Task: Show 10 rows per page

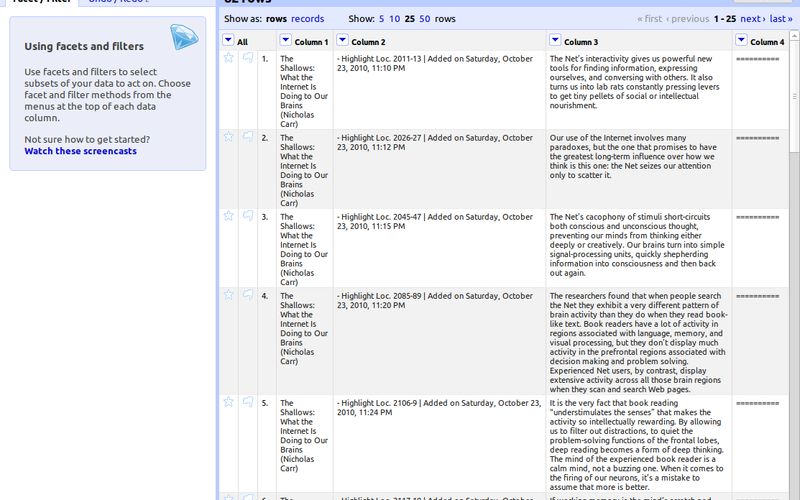Action: point(394,19)
